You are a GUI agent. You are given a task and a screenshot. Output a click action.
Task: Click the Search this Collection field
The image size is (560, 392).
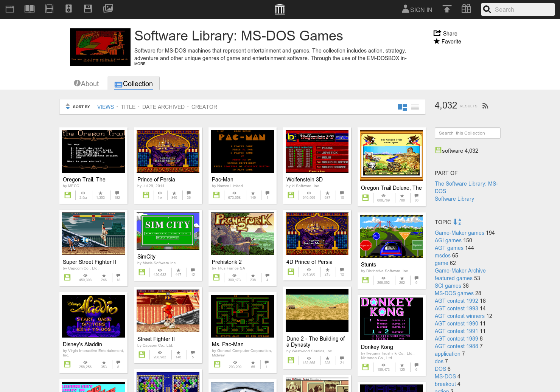[467, 133]
